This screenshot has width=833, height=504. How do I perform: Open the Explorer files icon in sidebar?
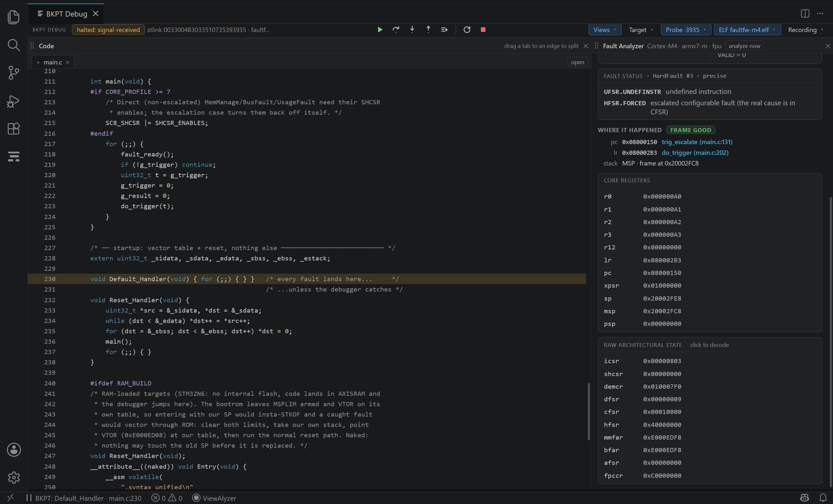(14, 17)
